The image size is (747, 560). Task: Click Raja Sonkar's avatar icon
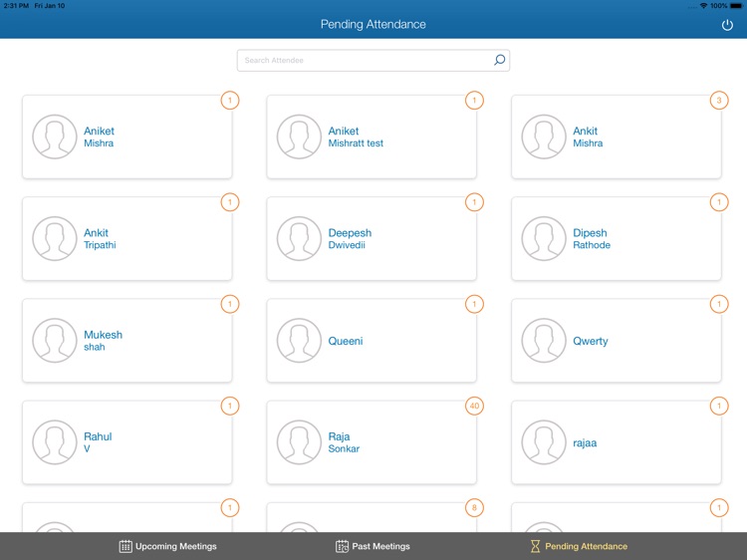[299, 442]
